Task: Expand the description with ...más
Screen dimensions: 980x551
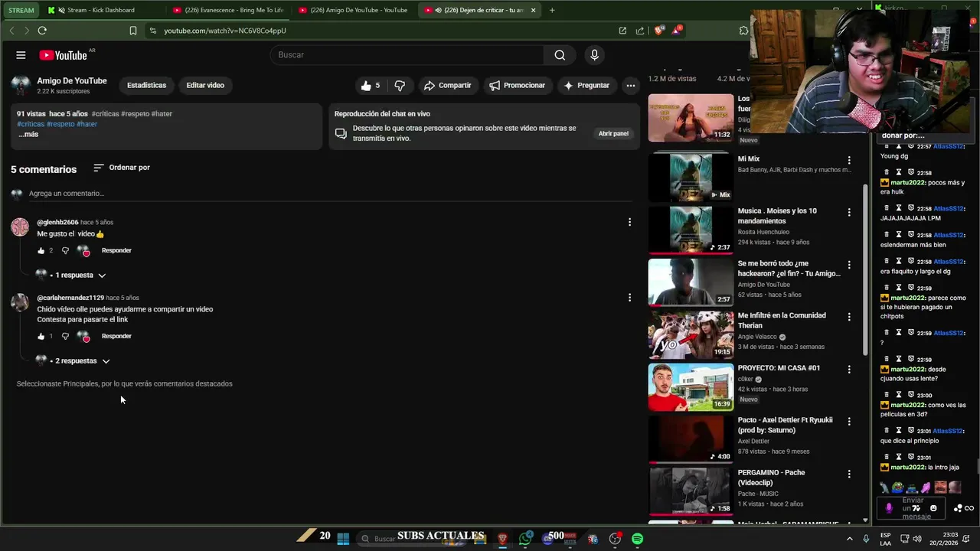Action: pyautogui.click(x=28, y=134)
